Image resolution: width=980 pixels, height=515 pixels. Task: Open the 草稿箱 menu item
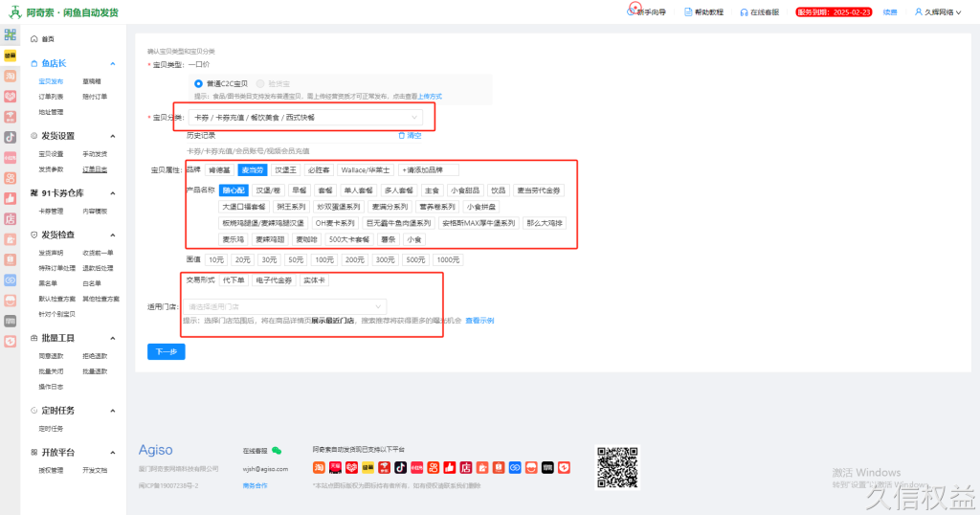tap(92, 81)
